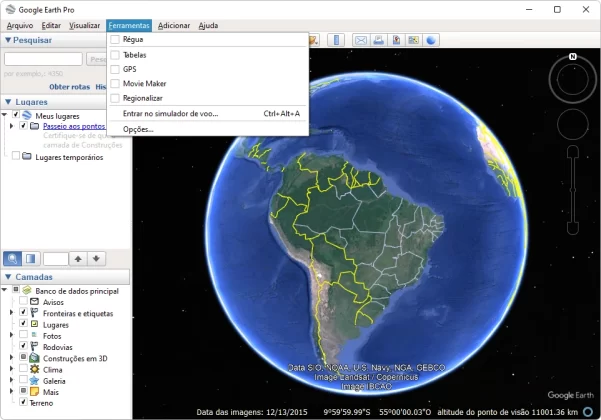Click the View in Google Maps toolbar icon
The height and width of the screenshot is (420, 601).
pos(414,40)
